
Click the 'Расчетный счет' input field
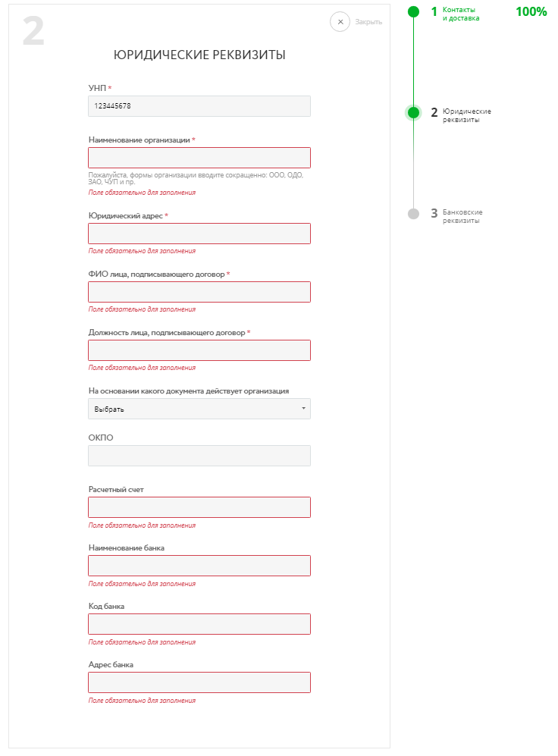coord(199,507)
